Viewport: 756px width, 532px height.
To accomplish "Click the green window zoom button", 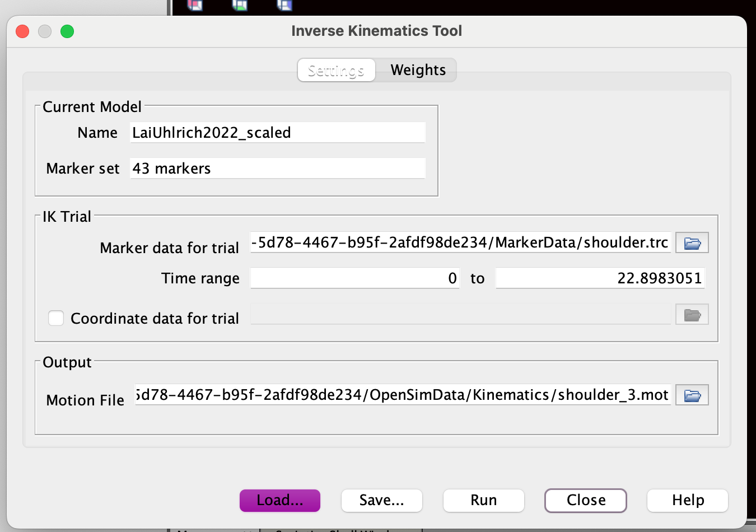I will tap(67, 31).
